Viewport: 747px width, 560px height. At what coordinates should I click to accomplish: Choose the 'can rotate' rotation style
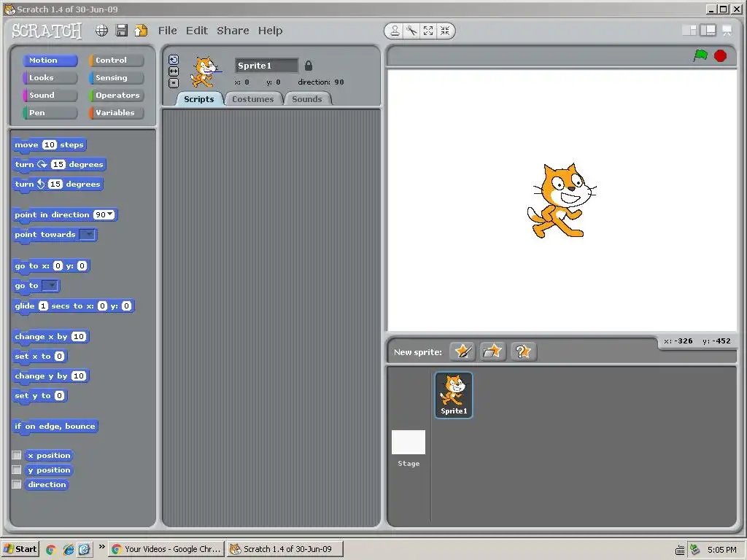174,60
